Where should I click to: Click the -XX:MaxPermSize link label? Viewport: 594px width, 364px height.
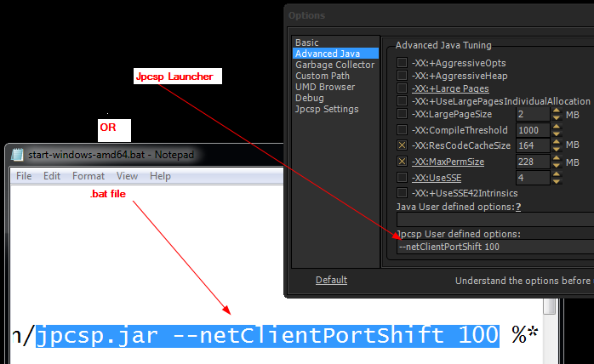pos(448,162)
